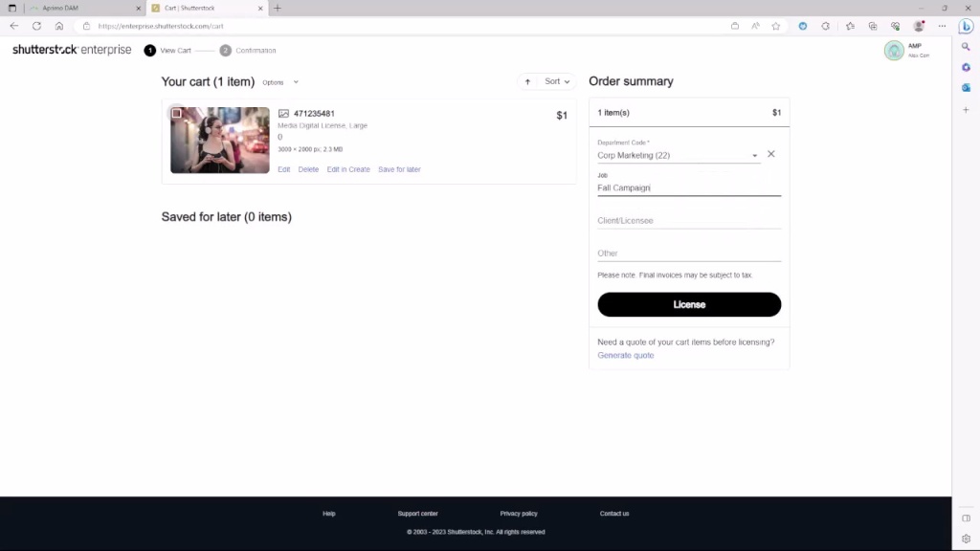Viewport: 980px width, 551px height.
Task: Click the browser profile avatar
Action: coord(919,26)
